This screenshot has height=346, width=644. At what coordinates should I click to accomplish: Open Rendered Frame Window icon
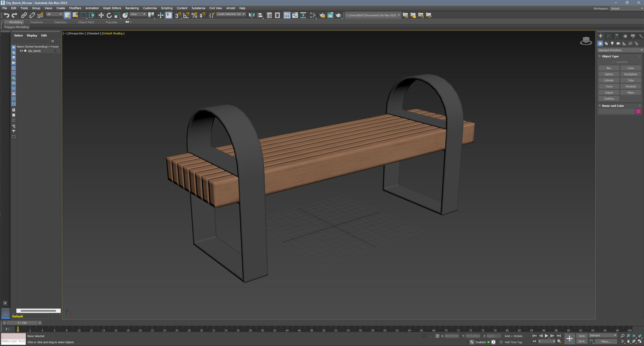pyautogui.click(x=330, y=15)
